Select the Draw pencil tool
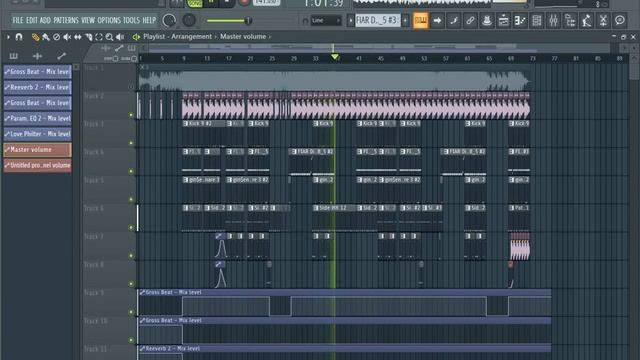640x360 pixels. [36, 37]
